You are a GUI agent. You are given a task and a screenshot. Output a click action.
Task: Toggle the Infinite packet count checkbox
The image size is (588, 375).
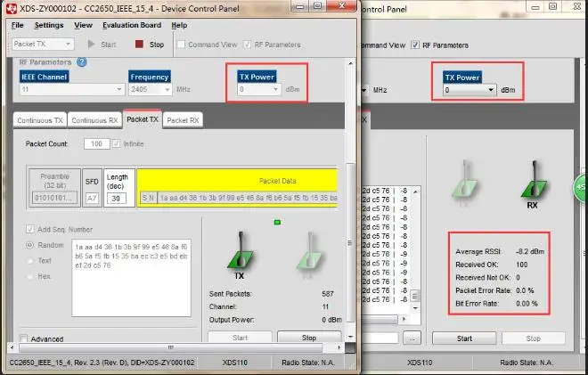[116, 143]
